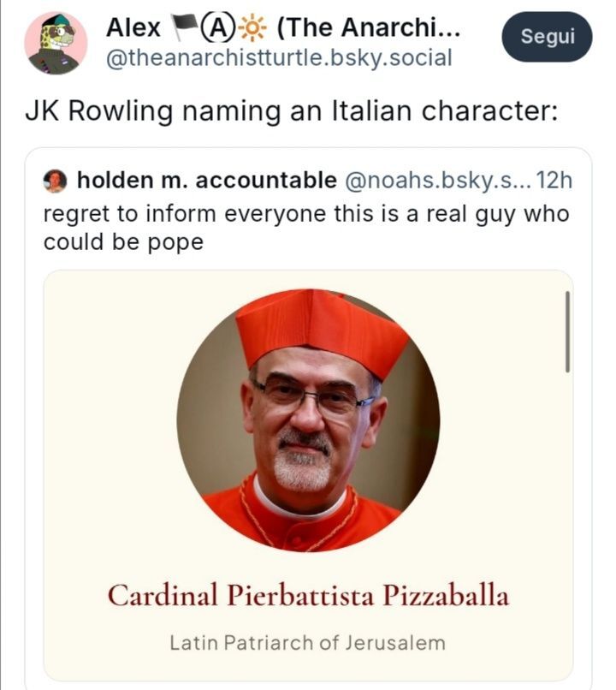Open holden m. accountable's small avatar
This screenshot has width=616, height=690.
(56, 181)
